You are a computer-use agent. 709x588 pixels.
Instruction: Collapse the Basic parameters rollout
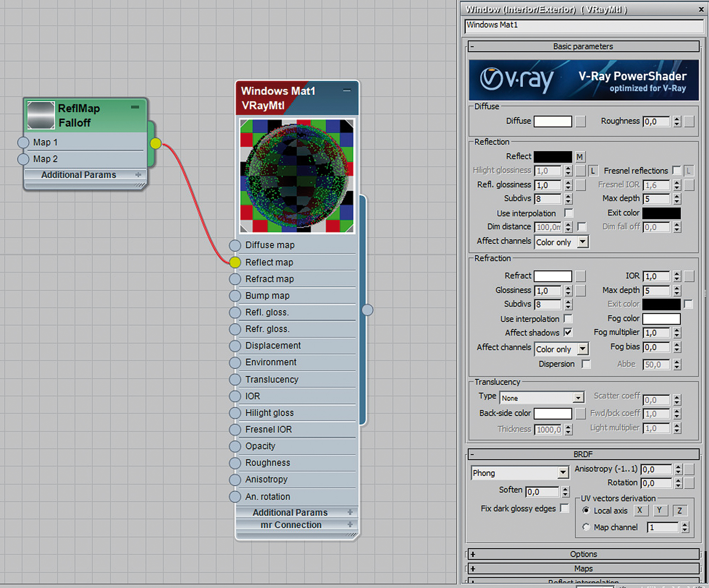click(x=583, y=46)
